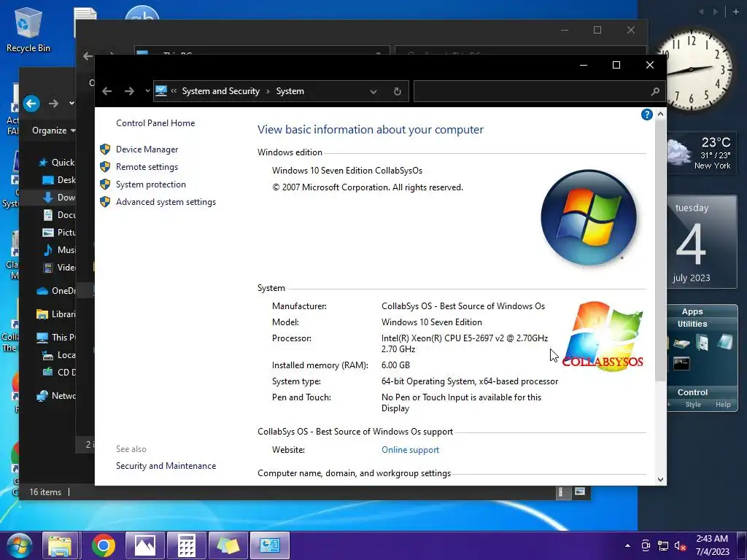
Task: Click the Online support website link
Action: 410,450
